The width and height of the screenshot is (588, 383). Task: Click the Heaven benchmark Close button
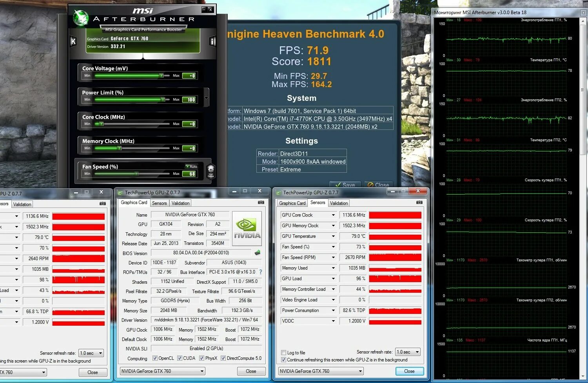click(x=378, y=184)
